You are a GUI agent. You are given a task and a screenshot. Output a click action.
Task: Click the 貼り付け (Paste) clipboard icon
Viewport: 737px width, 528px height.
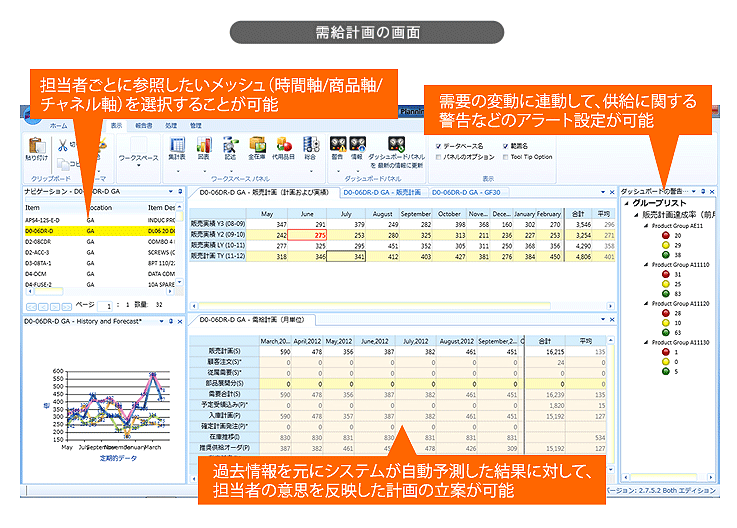(x=37, y=148)
